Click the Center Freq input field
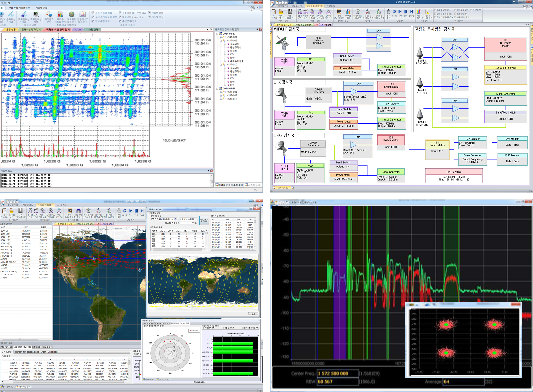The height and width of the screenshot is (392, 533). pyautogui.click(x=337, y=373)
